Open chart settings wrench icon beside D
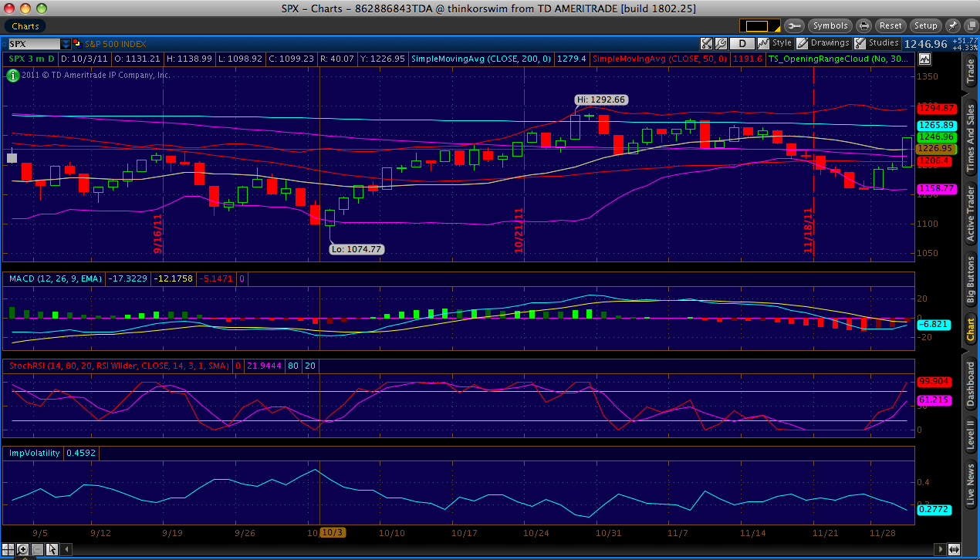The image size is (980, 560). click(x=721, y=44)
